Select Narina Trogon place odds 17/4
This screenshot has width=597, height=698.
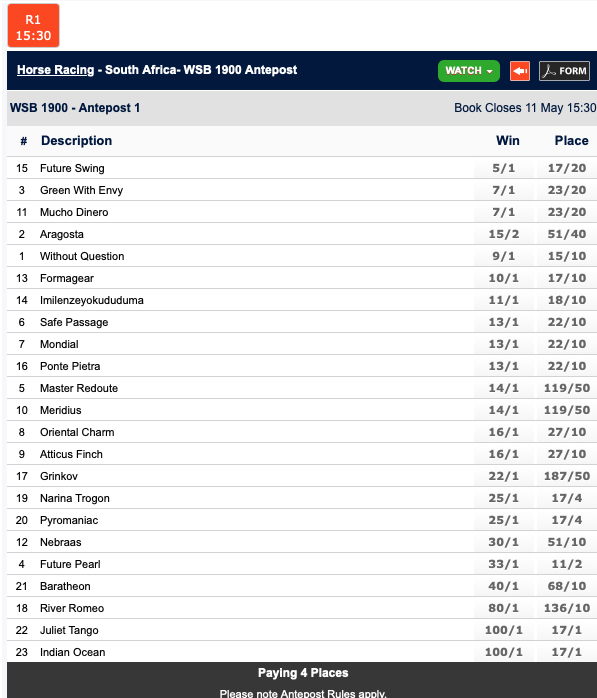[567, 498]
